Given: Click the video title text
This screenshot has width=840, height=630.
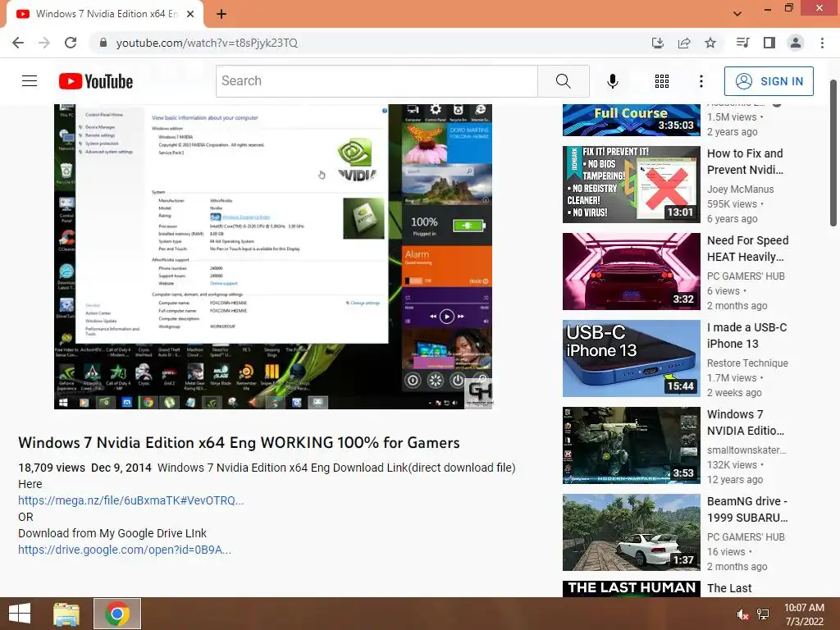Looking at the screenshot, I should point(239,442).
